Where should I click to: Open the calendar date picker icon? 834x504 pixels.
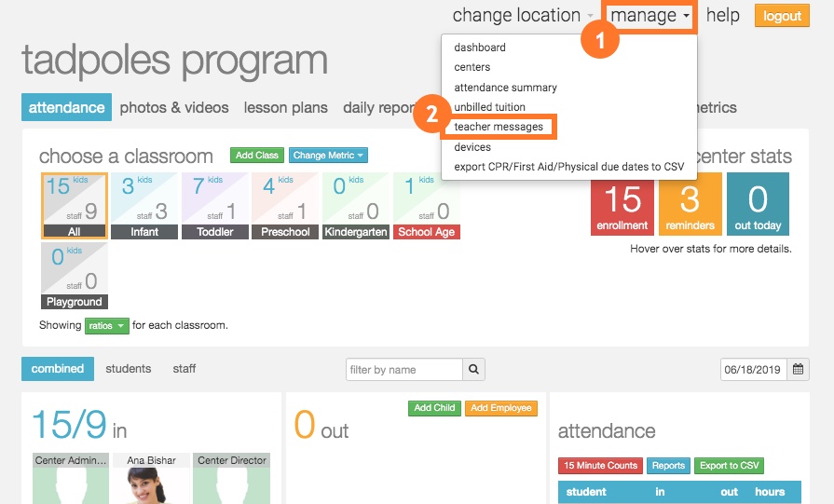(799, 369)
